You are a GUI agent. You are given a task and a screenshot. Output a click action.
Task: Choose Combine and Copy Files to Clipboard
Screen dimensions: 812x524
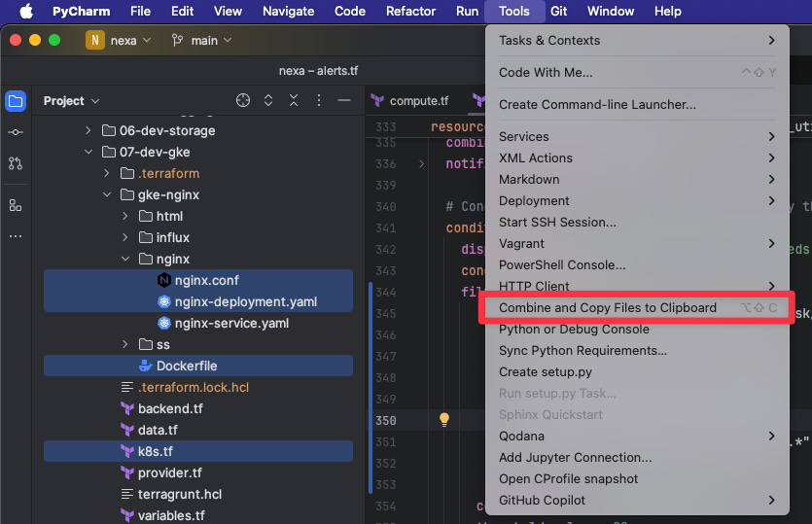click(637, 307)
